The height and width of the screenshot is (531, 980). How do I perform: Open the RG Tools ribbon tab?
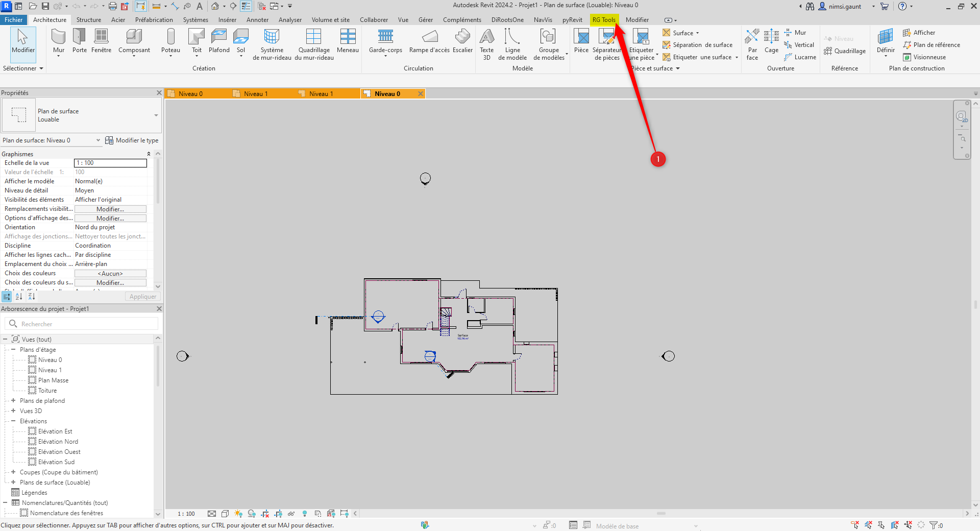click(604, 20)
